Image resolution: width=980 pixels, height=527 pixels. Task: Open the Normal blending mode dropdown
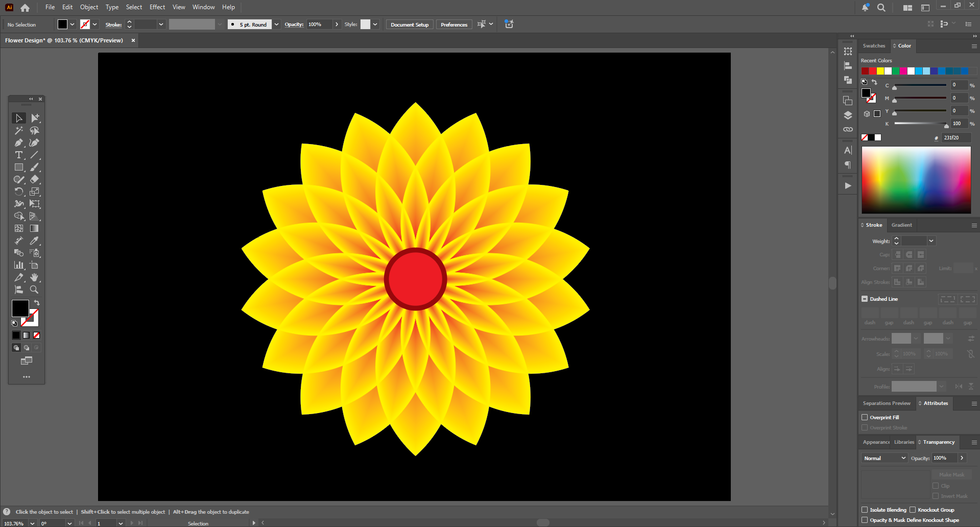tap(885, 458)
